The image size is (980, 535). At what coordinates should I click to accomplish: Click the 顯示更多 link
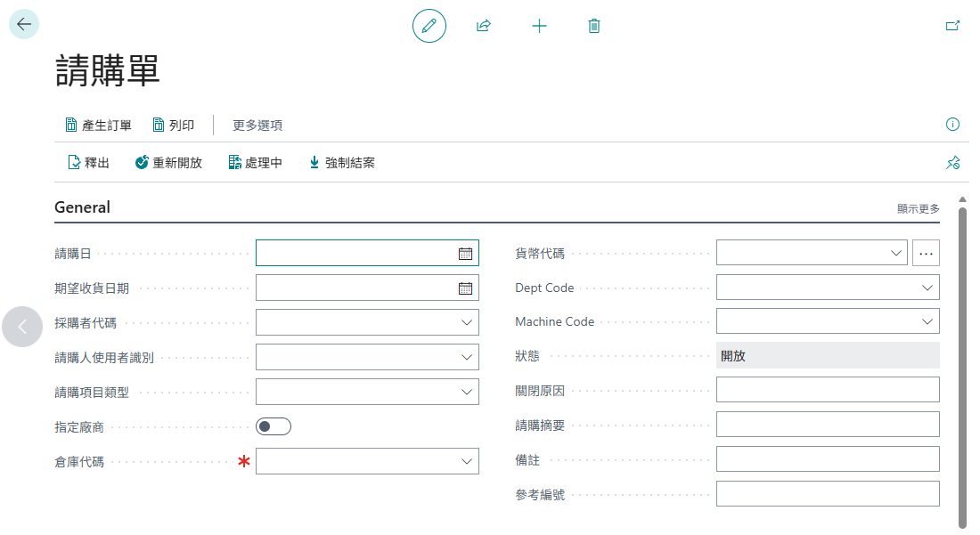coord(919,208)
